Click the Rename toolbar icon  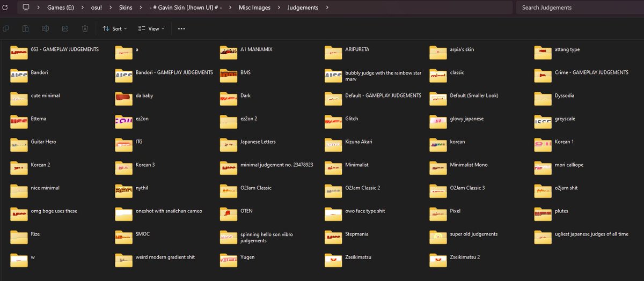coord(46,28)
